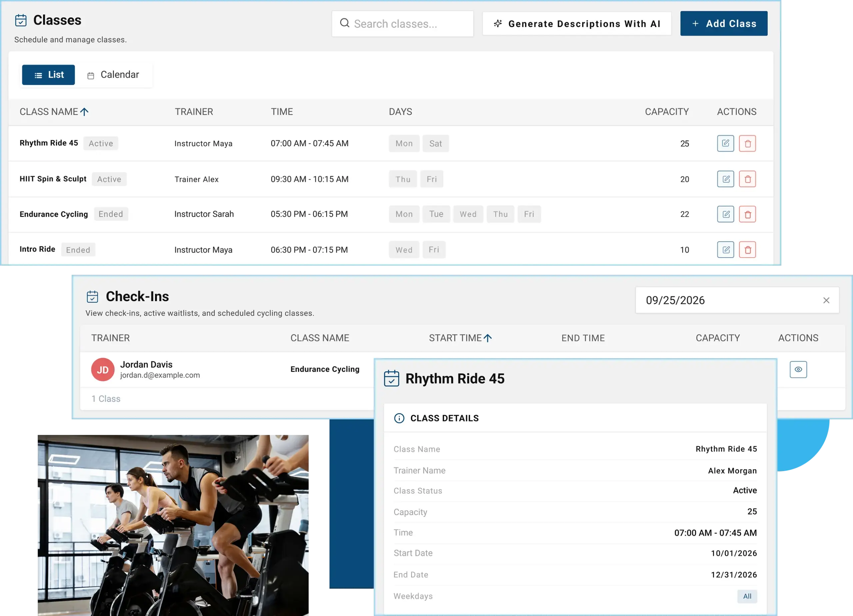Sort check-ins by End Time column
This screenshot has width=853, height=616.
coord(583,338)
